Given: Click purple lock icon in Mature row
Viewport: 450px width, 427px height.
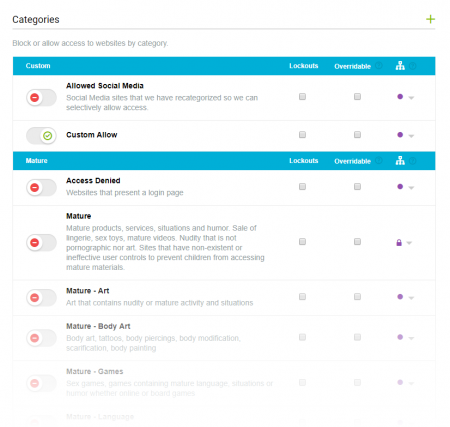Looking at the screenshot, I should (399, 242).
